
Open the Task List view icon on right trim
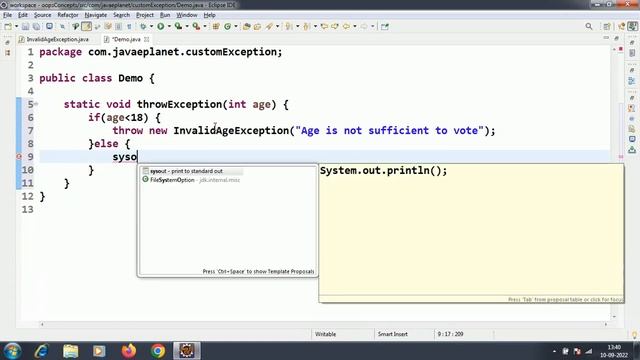pos(632,53)
